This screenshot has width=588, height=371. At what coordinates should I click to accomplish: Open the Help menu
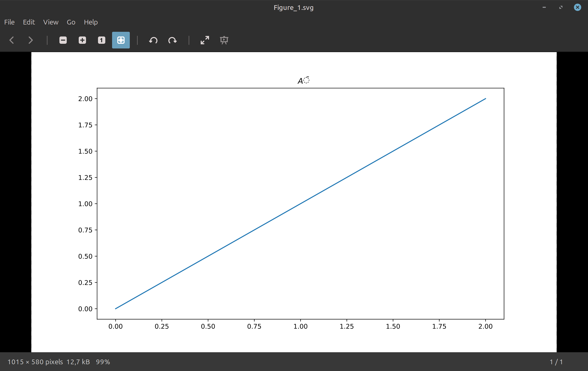tap(91, 22)
